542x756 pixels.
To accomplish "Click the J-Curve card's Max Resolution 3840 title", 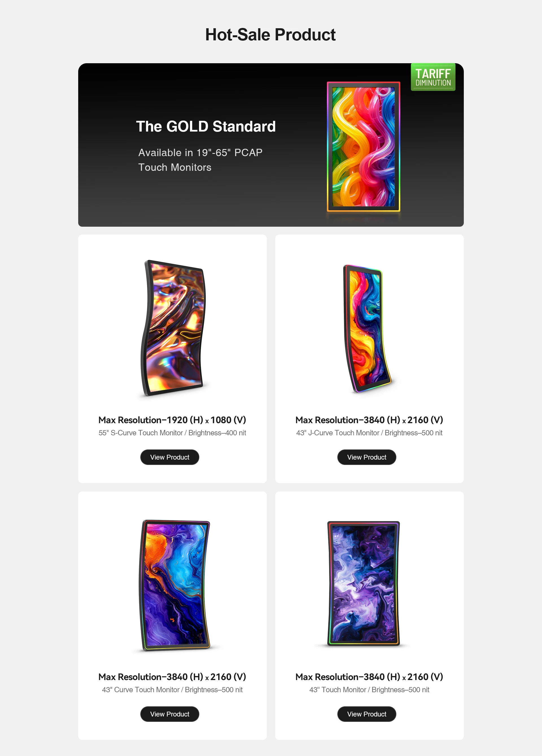I will coord(369,420).
